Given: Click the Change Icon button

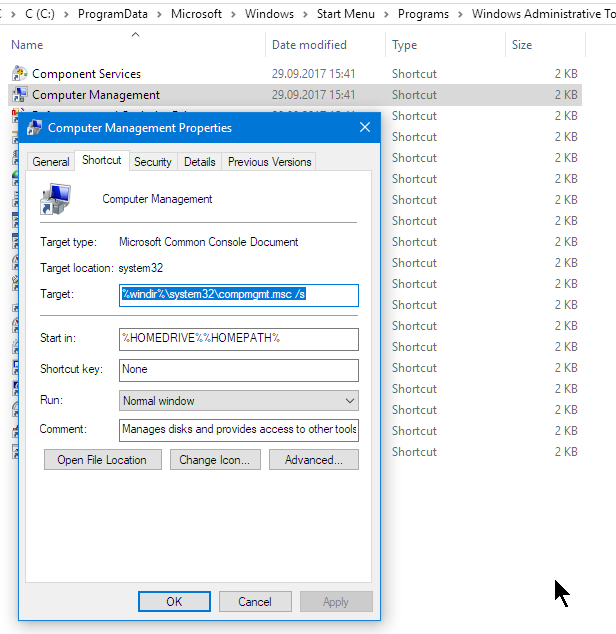Looking at the screenshot, I should coord(215,460).
